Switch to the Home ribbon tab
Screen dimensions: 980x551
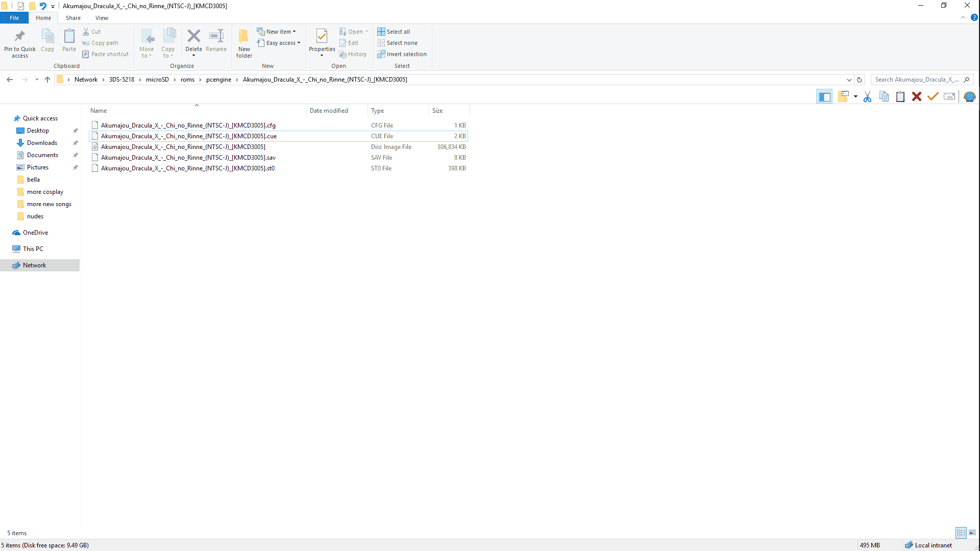tap(43, 18)
